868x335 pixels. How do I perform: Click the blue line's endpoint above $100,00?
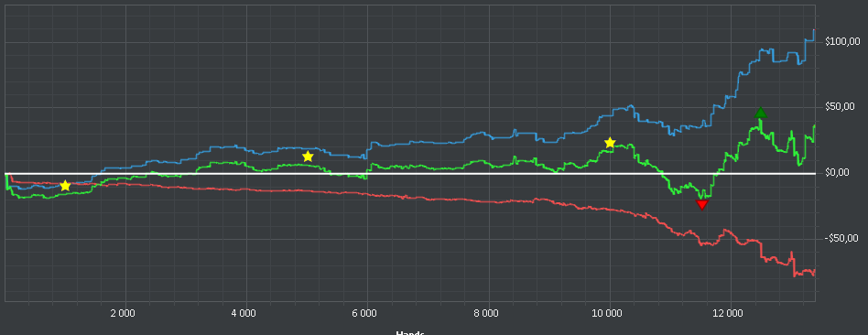tap(814, 30)
